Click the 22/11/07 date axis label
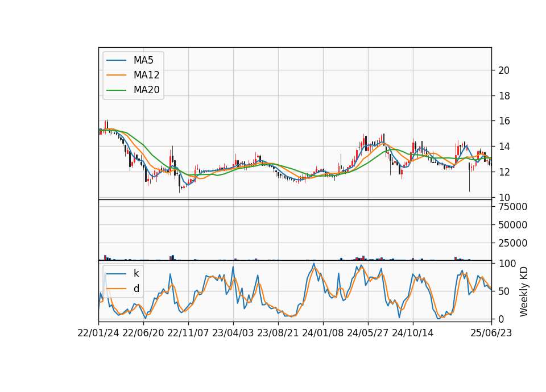 (x=188, y=333)
